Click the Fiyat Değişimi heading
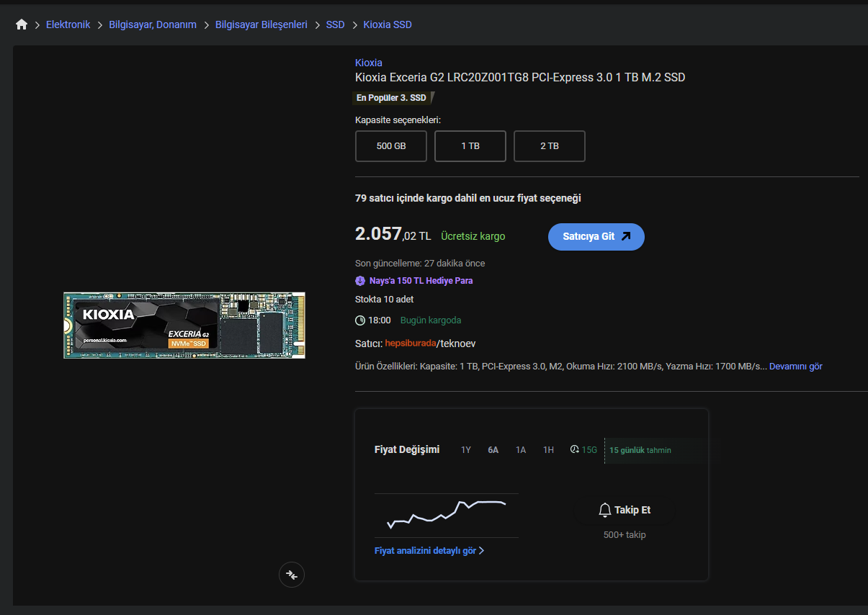Image resolution: width=868 pixels, height=615 pixels. pyautogui.click(x=407, y=450)
